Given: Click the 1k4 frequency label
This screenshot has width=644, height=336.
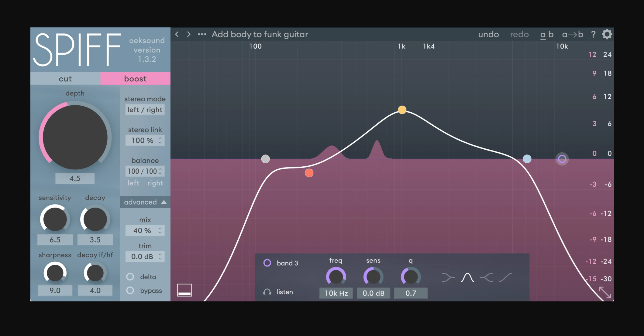Looking at the screenshot, I should tap(429, 46).
